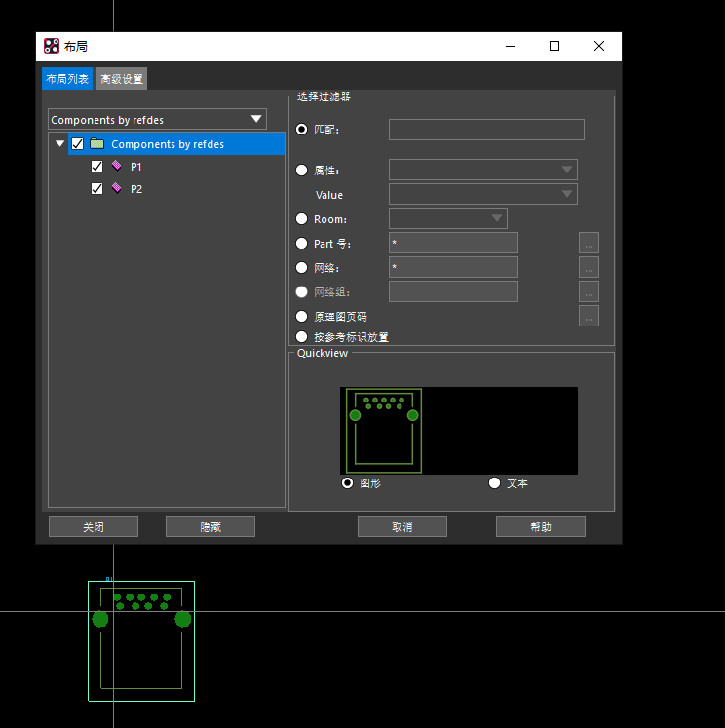Screen dimensions: 725x728
Task: Click the folder icon beside Components by refdes
Action: (x=97, y=143)
